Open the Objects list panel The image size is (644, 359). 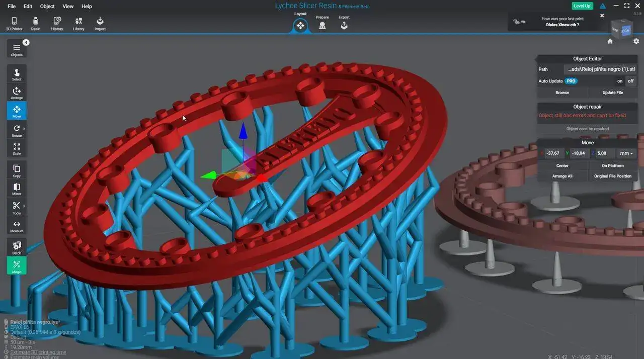click(x=17, y=49)
